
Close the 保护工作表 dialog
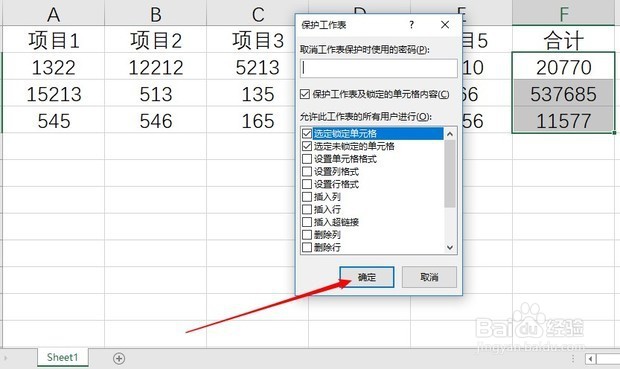coord(445,25)
